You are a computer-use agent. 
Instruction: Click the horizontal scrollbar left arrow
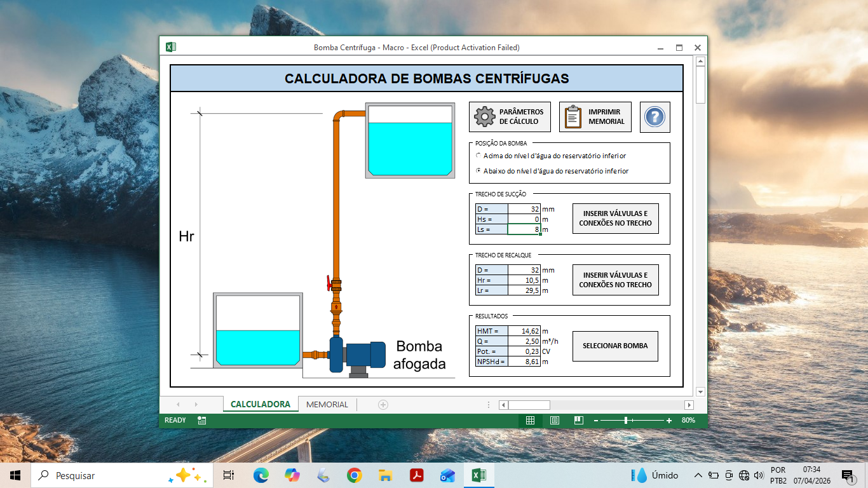point(503,405)
